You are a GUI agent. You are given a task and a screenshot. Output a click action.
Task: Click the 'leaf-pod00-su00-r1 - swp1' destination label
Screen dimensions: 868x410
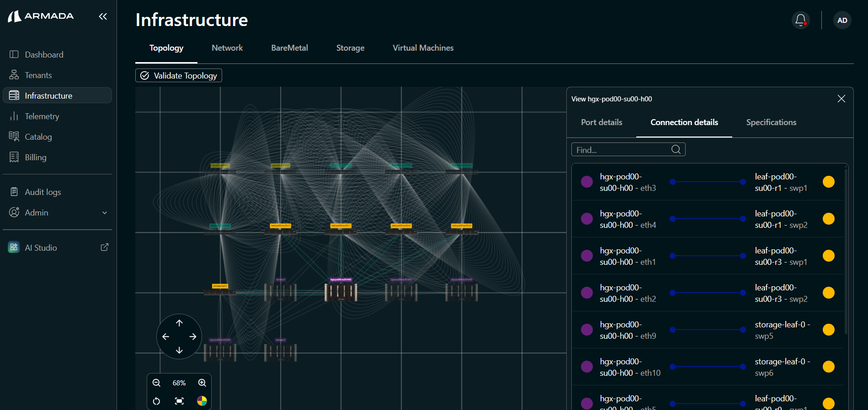pos(781,182)
